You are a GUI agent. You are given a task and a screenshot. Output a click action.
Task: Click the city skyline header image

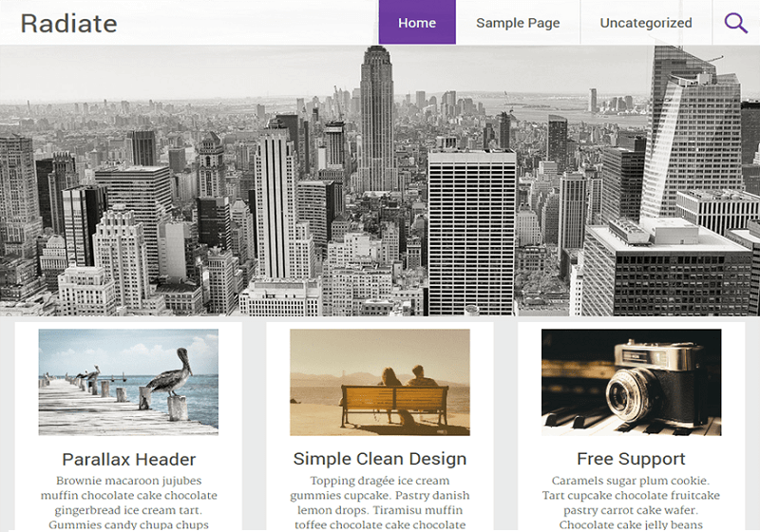coord(380,180)
